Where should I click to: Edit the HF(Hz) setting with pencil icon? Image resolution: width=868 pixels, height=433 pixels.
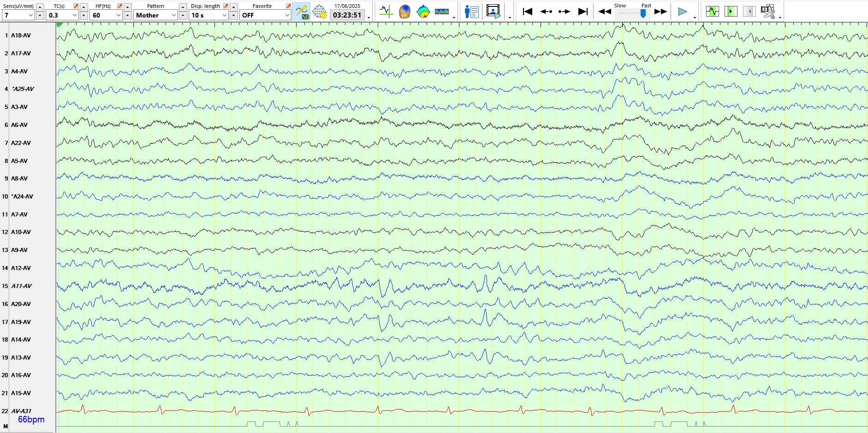[120, 6]
